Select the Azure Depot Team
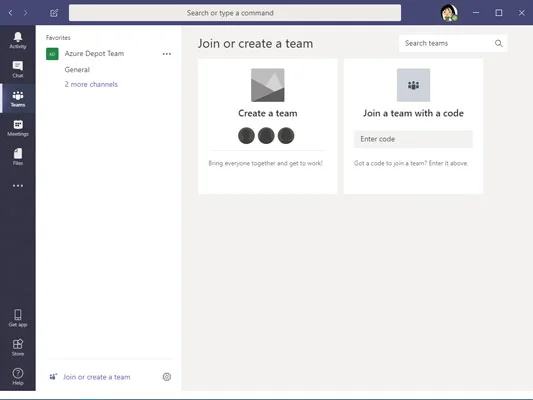Image resolution: width=533 pixels, height=400 pixels. tap(94, 53)
